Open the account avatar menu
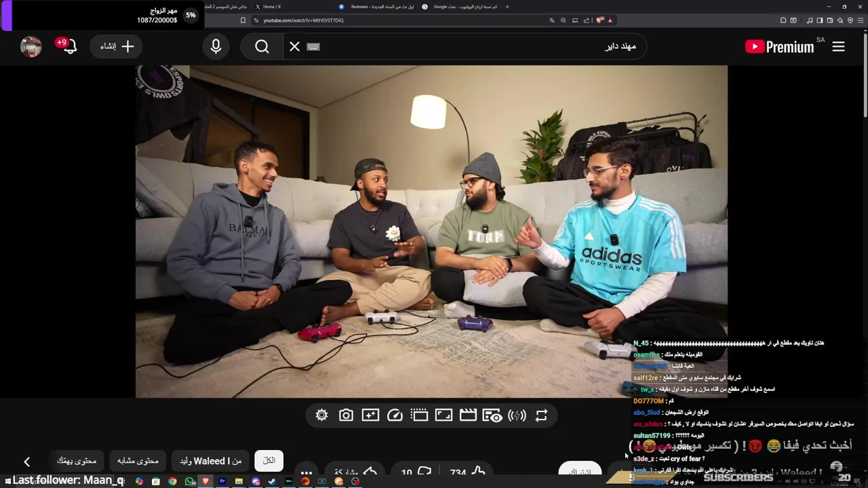The image size is (868, 488). [x=31, y=46]
